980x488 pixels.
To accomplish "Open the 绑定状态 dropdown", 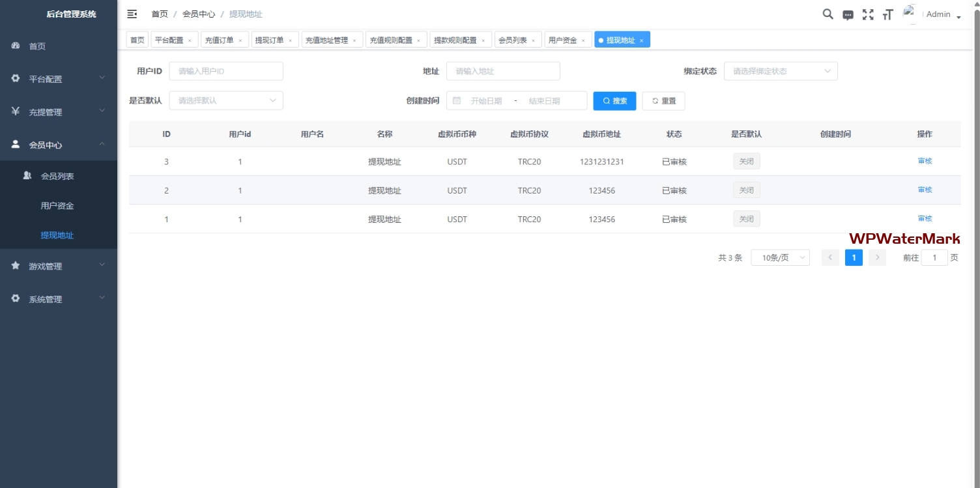I will pyautogui.click(x=780, y=71).
